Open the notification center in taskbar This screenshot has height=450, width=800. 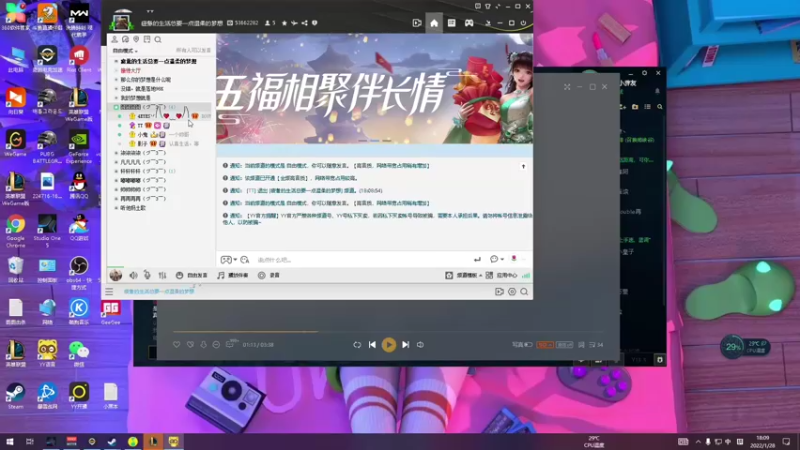pyautogui.click(x=786, y=441)
